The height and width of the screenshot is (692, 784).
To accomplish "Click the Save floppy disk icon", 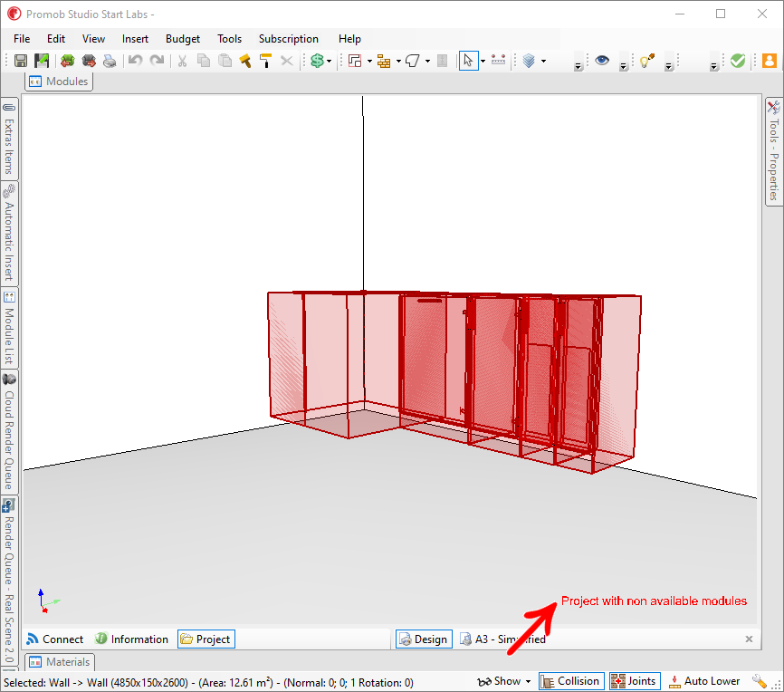I will click(21, 61).
